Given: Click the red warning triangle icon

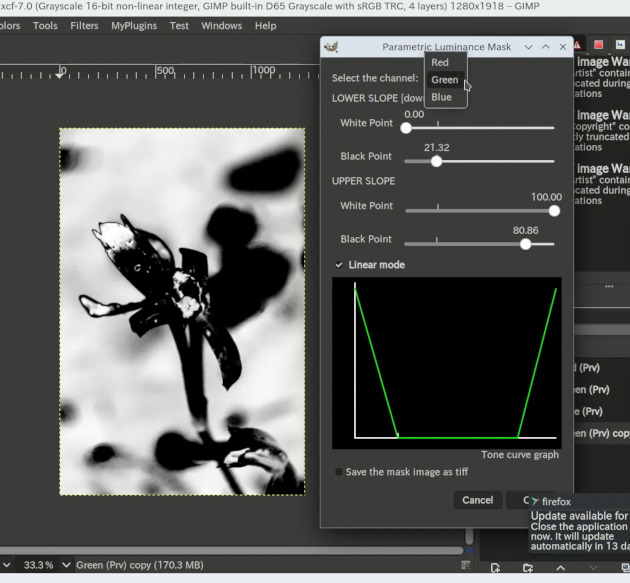Looking at the screenshot, I should click(x=578, y=45).
